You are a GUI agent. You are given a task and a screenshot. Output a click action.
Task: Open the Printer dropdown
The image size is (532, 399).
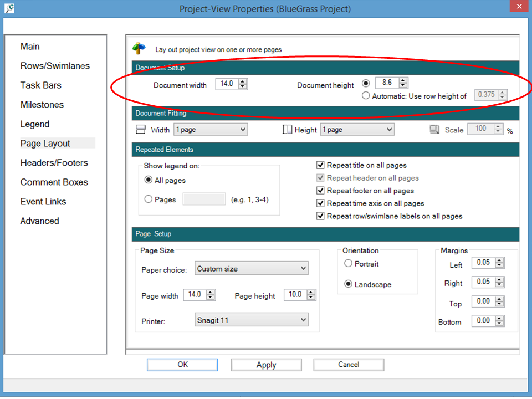point(252,320)
